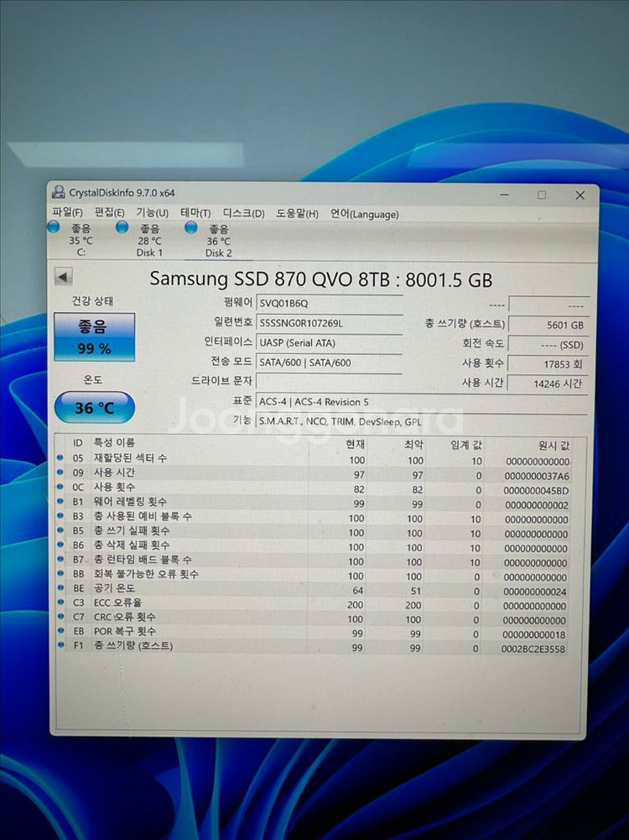Click the blue status dot for attribute BB
629x840 pixels.
click(60, 573)
